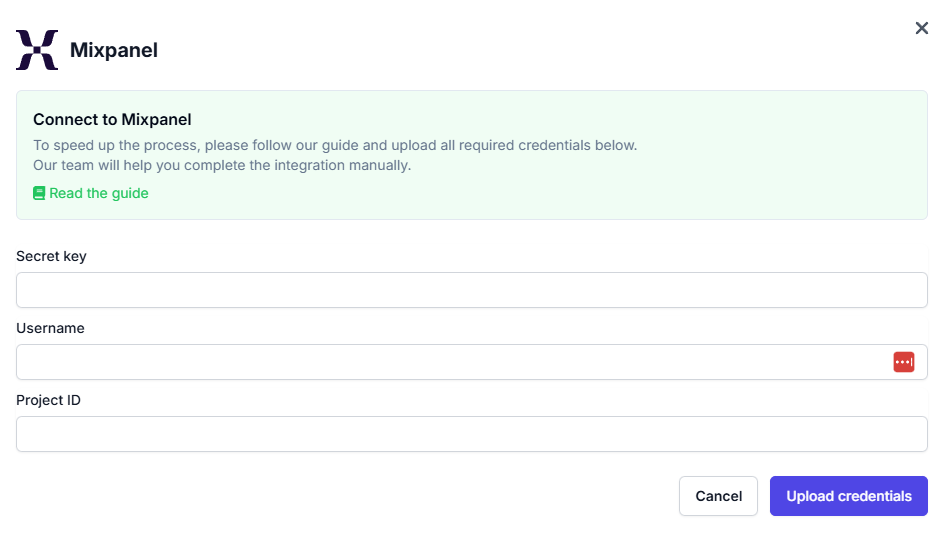Click the Connect to Mixpanel heading
Image resolution: width=943 pixels, height=534 pixels.
tap(112, 120)
